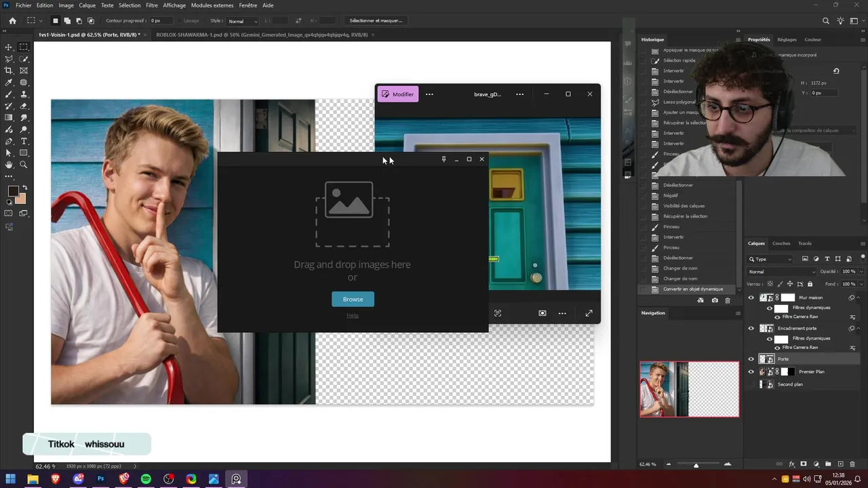Screen dimensions: 868x488
Task: Lock all with the padlock icon
Action: (x=810, y=284)
